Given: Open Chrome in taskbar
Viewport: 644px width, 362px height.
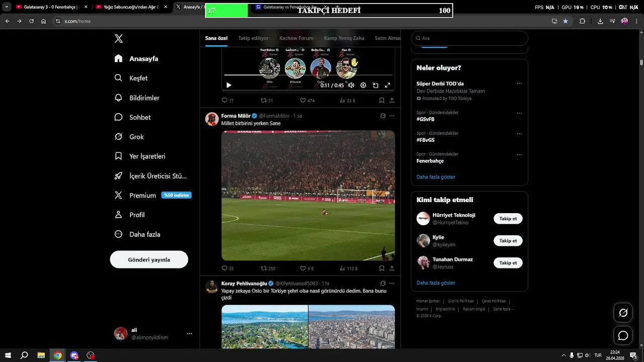Looking at the screenshot, I should [58, 355].
